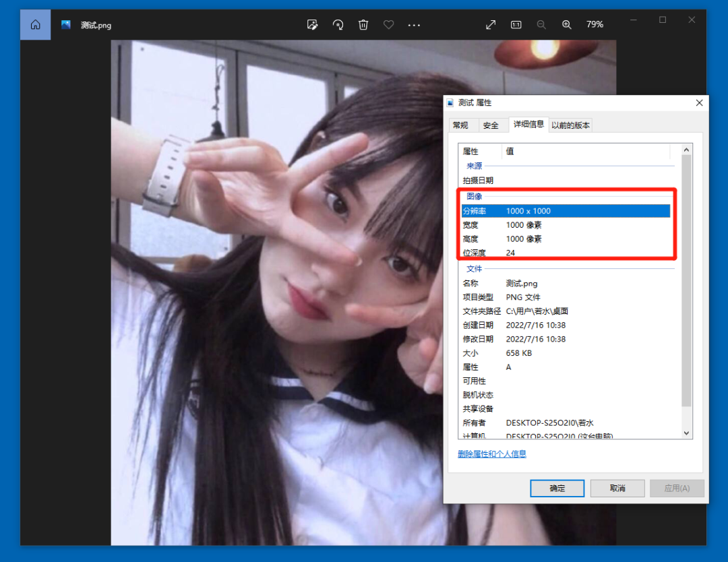The width and height of the screenshot is (728, 562).
Task: Open the edit image tool icon
Action: point(313,25)
